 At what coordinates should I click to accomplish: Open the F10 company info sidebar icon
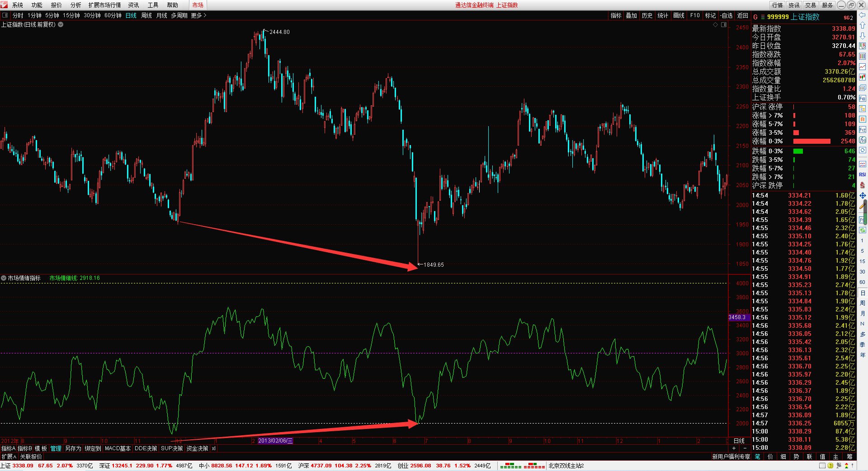click(x=862, y=98)
